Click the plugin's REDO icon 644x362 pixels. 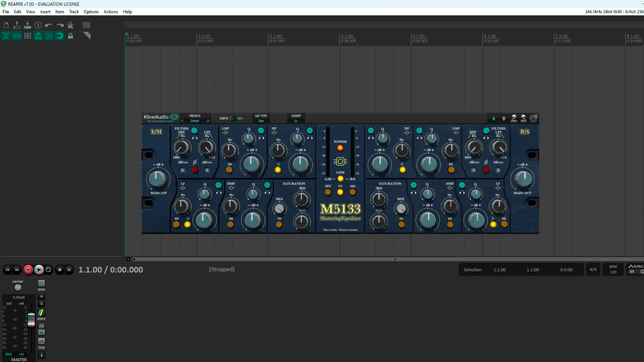(523, 118)
